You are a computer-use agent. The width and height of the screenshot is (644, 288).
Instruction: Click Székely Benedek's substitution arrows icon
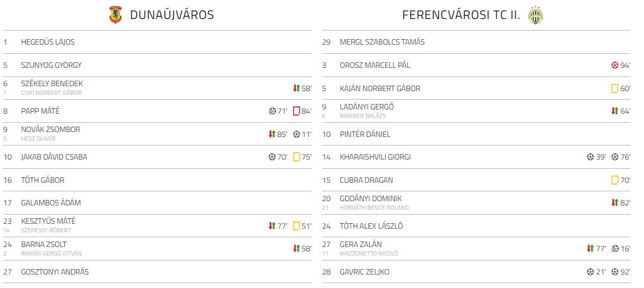[296, 88]
